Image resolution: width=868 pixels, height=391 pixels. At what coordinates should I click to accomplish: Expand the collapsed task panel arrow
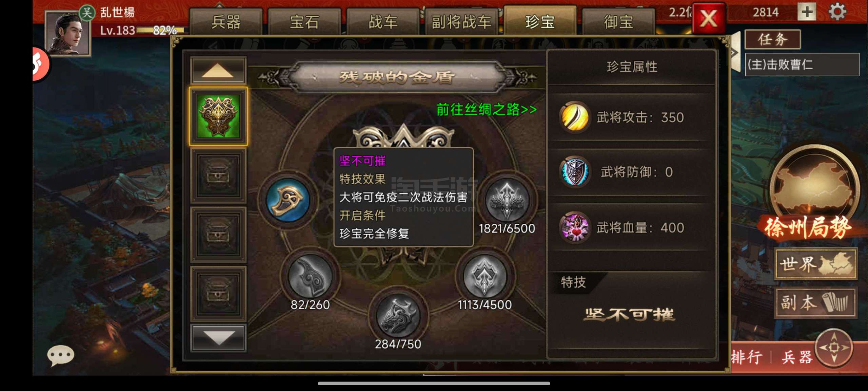(735, 52)
